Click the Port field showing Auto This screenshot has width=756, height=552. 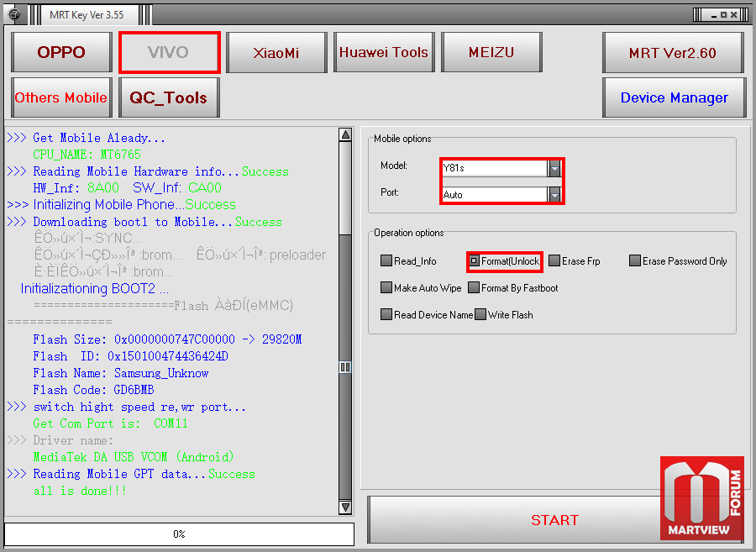(x=495, y=195)
